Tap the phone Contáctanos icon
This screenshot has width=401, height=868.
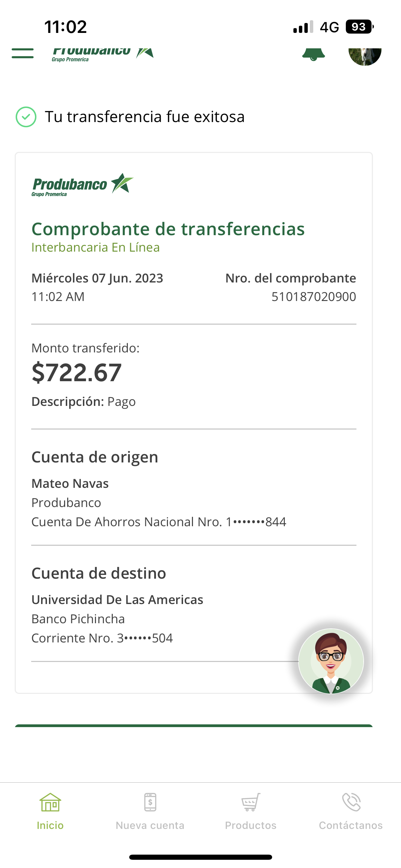coord(351,803)
